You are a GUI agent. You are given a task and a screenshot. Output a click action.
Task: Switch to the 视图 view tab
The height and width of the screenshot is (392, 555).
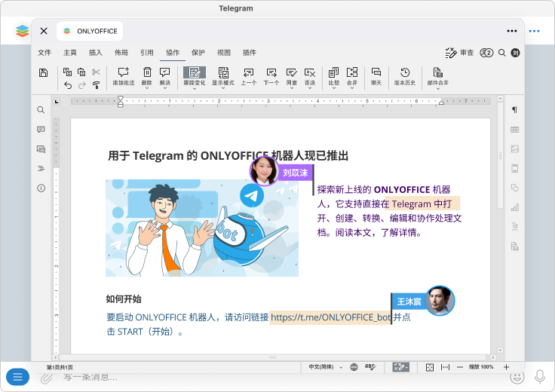224,53
